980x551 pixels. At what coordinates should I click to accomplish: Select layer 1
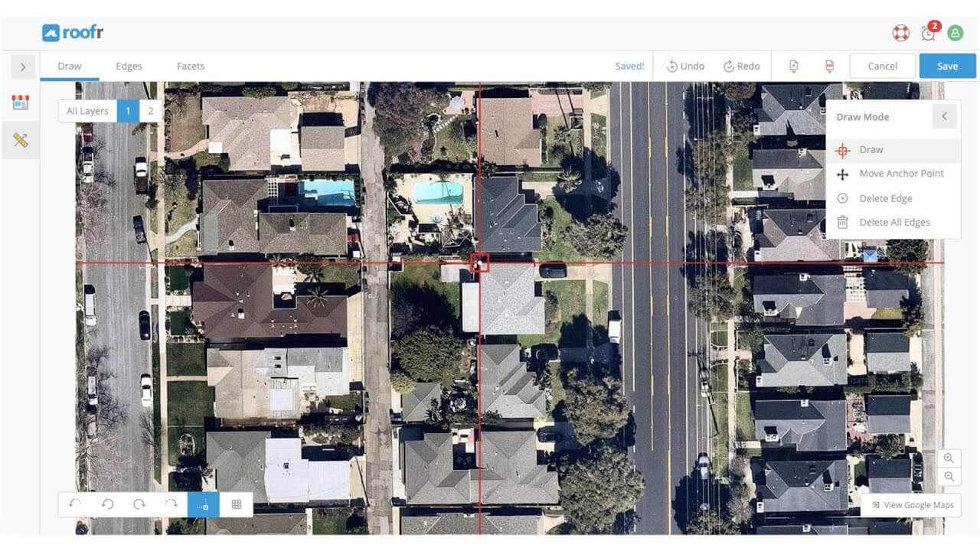point(128,111)
